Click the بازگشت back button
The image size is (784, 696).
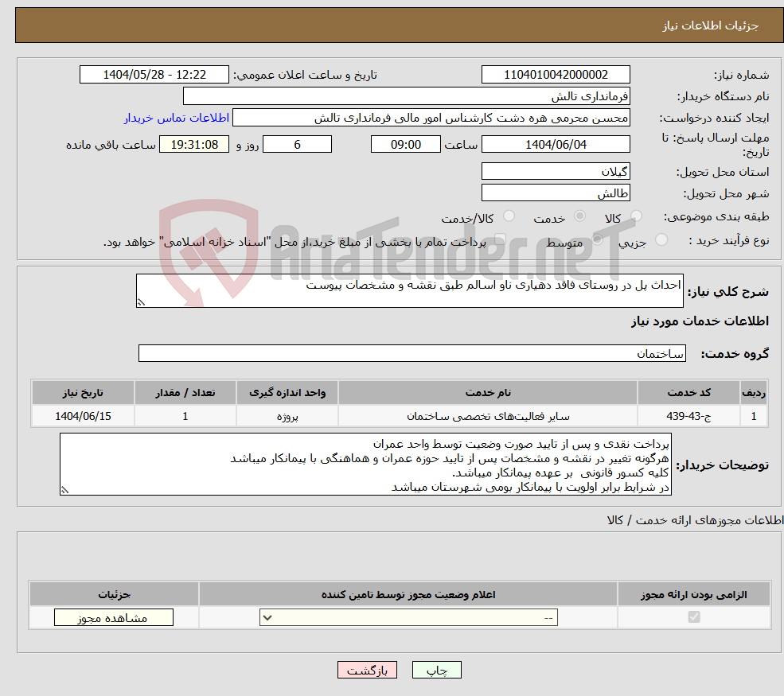[x=367, y=670]
